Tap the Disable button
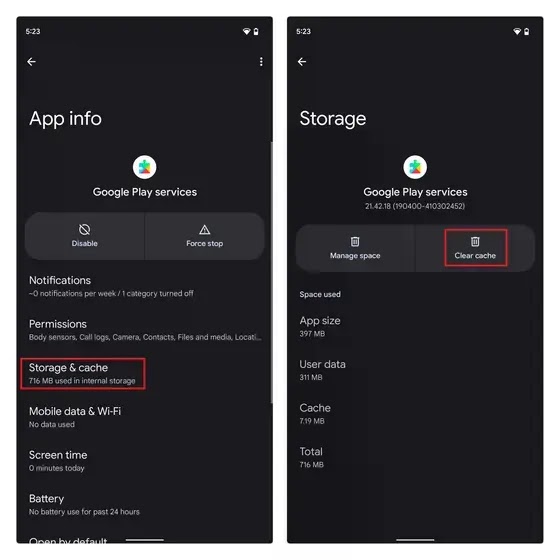The height and width of the screenshot is (560, 560). (x=85, y=236)
